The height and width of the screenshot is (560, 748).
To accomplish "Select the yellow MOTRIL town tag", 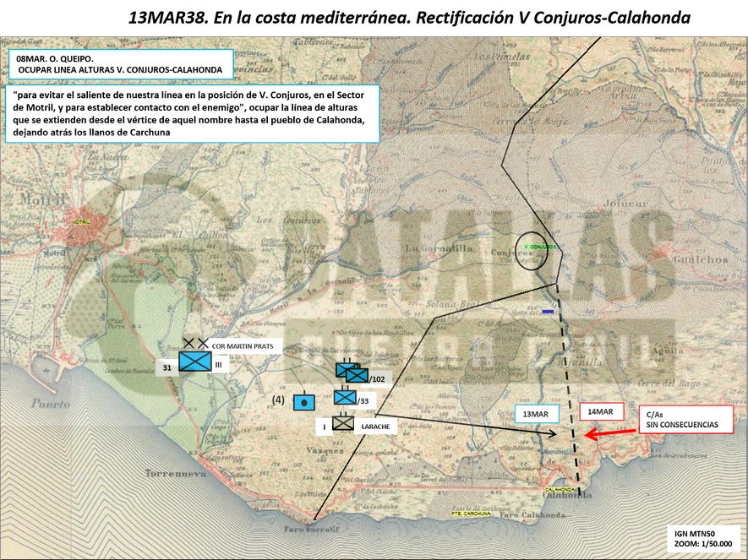I will point(80,222).
